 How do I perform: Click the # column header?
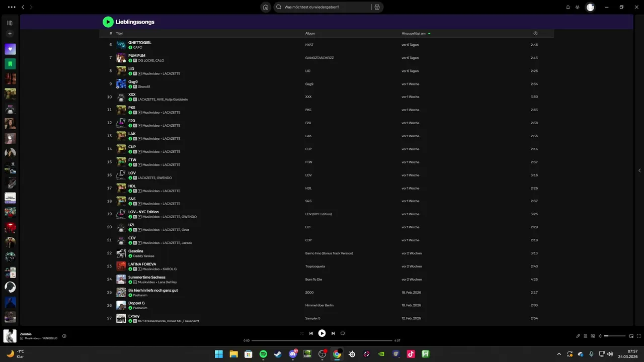point(111,33)
